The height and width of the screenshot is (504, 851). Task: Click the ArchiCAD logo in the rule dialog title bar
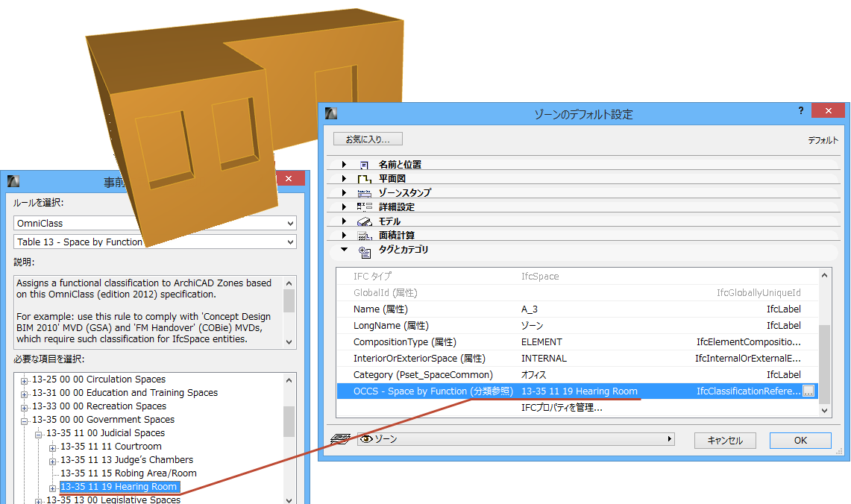13,181
